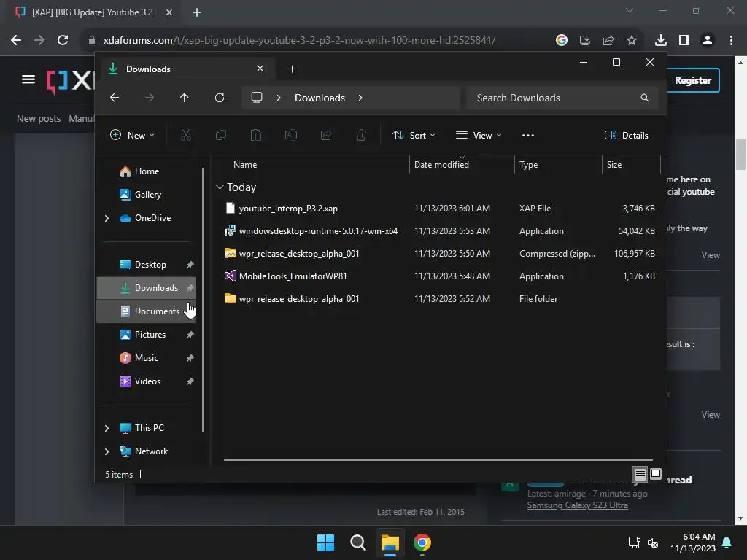Click the PC icon in Explorer address bar
Screen dimensions: 747x560
click(257, 98)
